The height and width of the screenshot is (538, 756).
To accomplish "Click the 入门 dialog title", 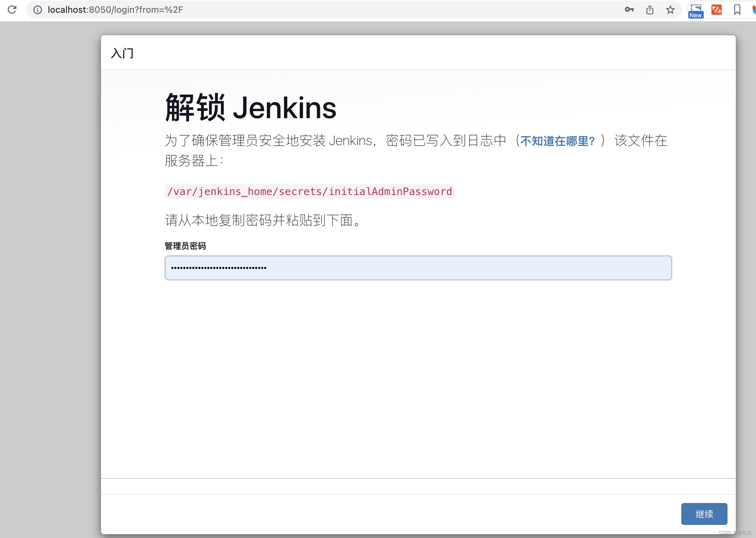I will 122,53.
